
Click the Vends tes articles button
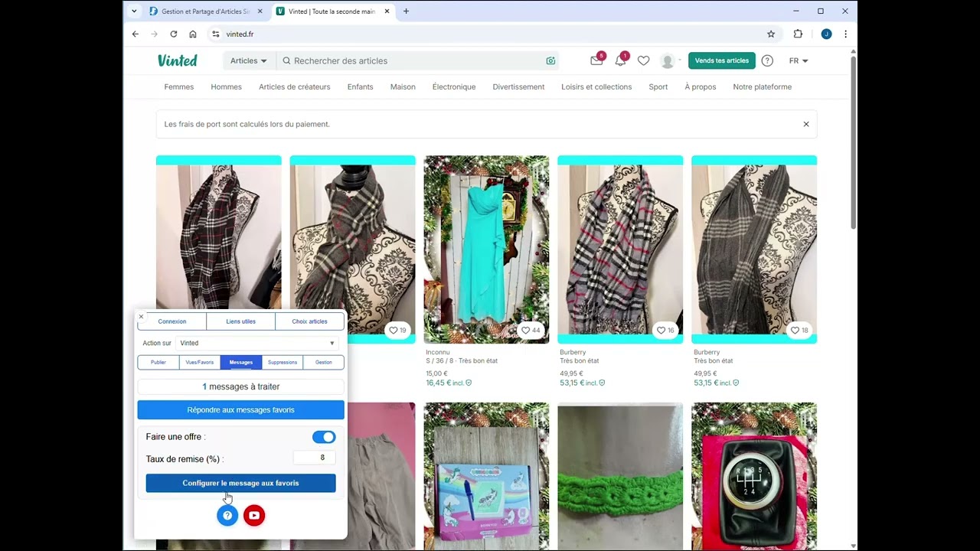(x=722, y=60)
